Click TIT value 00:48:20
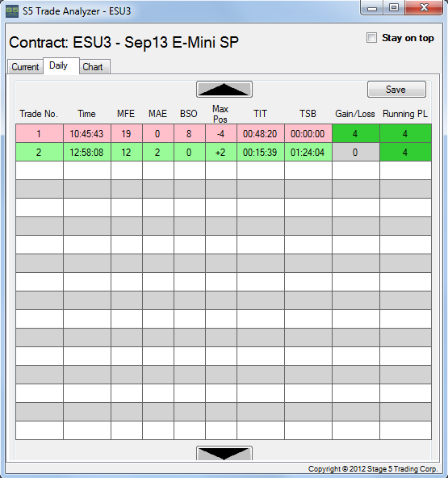Viewport: 448px width, 478px height. 261,133
